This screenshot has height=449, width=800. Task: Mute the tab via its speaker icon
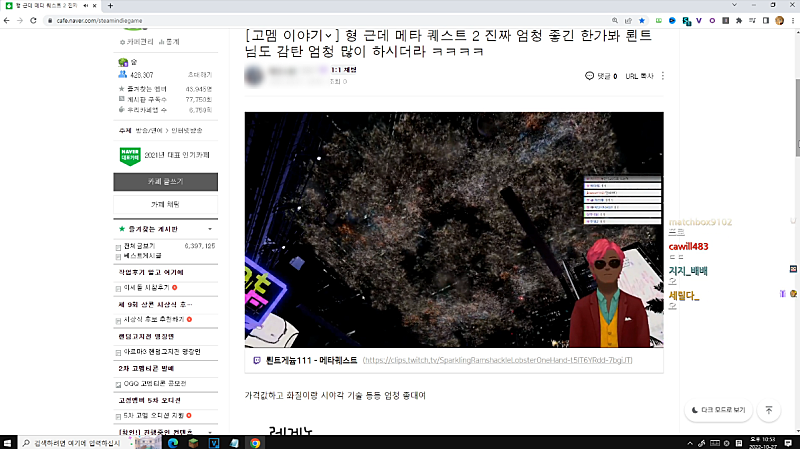85,6
